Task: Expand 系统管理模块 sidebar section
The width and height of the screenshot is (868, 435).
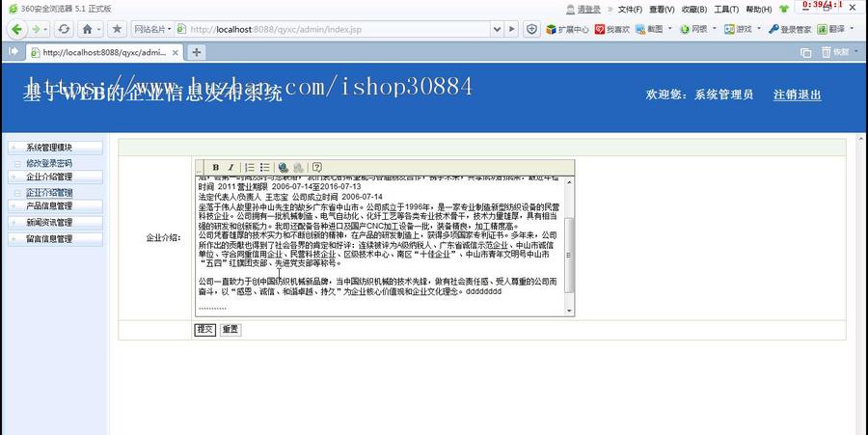Action: (55, 148)
